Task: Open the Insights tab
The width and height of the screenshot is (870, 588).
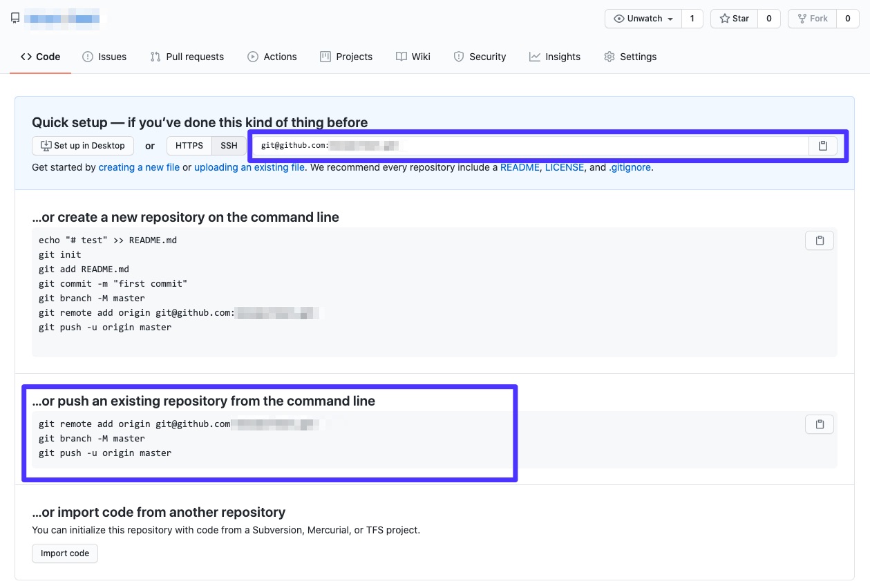Action: 555,56
